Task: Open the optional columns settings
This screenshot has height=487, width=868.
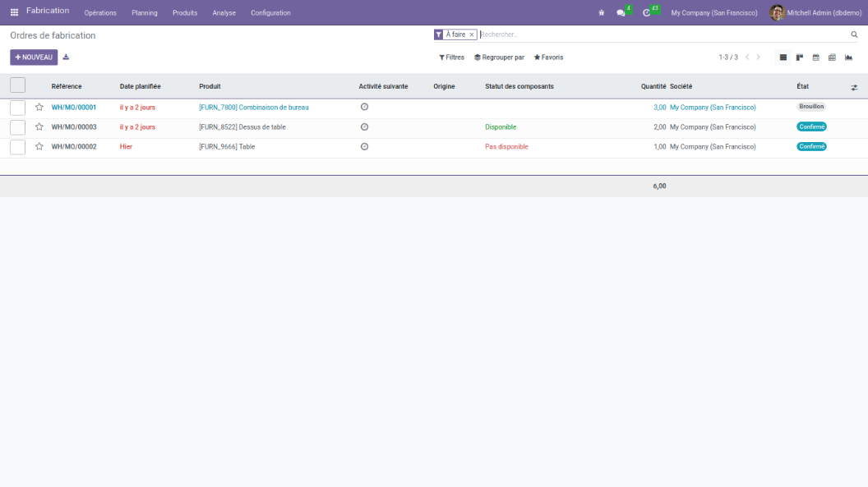Action: 854,87
